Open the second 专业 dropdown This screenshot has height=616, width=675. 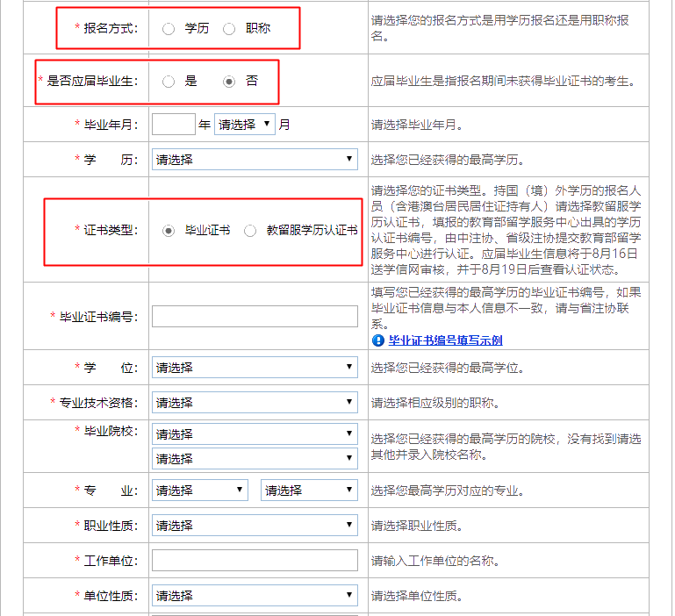(x=309, y=491)
